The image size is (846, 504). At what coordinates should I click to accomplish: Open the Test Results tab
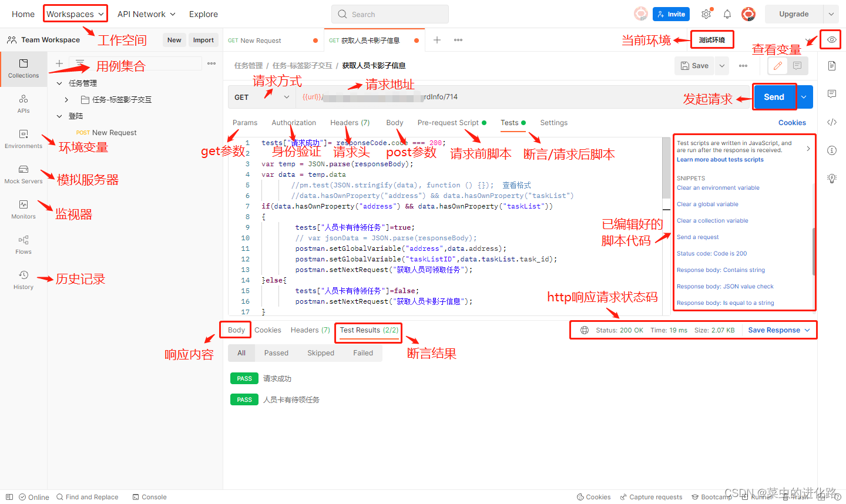click(368, 330)
